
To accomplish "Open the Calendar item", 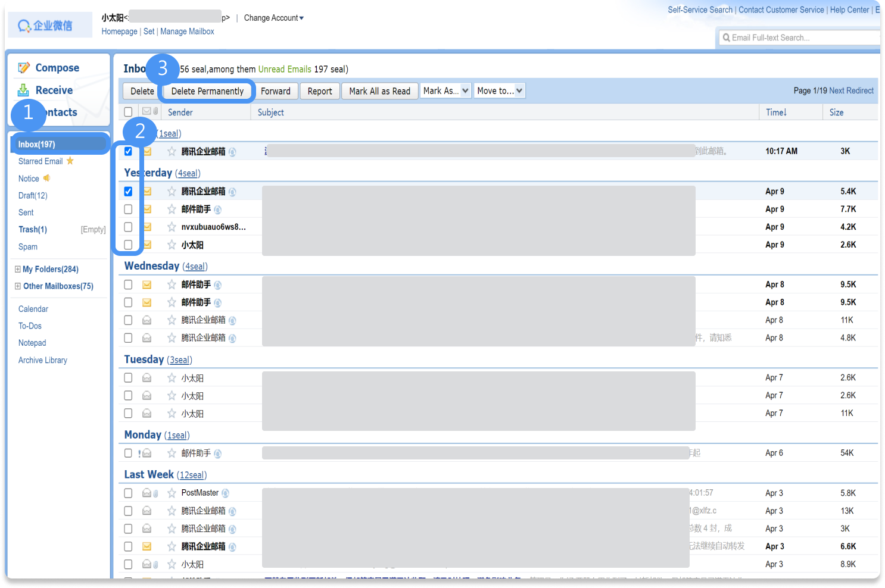I will point(33,309).
